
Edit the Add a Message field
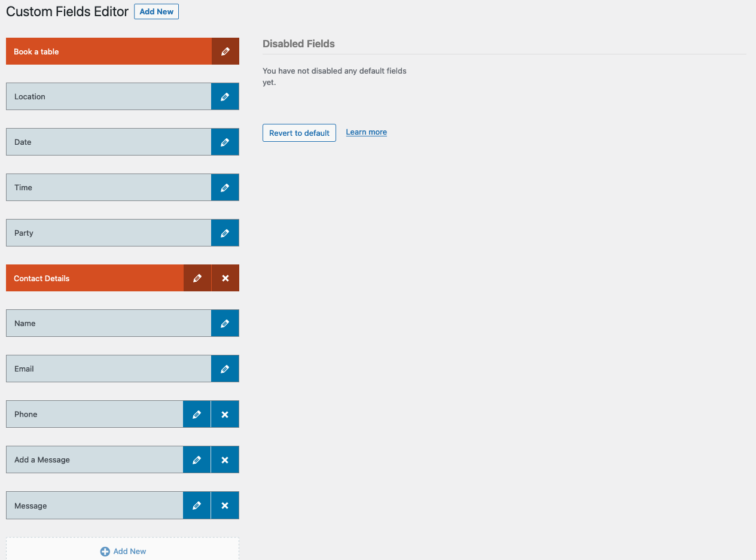197,459
